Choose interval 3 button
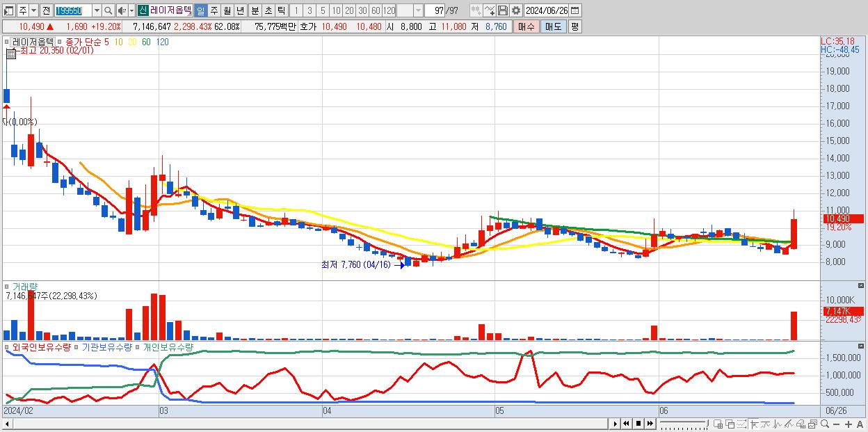Image resolution: width=868 pixels, height=432 pixels. [309, 10]
